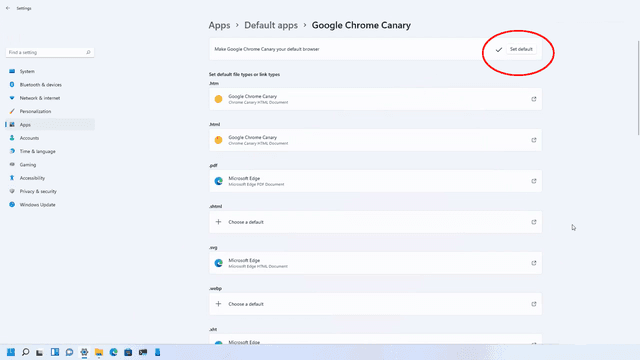Open external link icon for .webp row

click(x=533, y=304)
